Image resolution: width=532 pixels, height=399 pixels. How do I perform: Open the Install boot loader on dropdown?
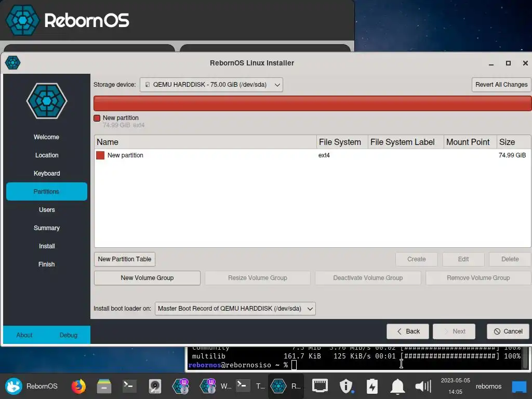[235, 309]
